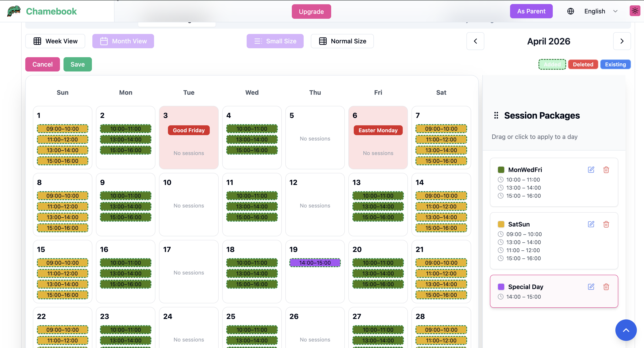This screenshot has width=644, height=348.
Task: Select 15:00–16:00 session on day 15
Action: click(x=63, y=295)
